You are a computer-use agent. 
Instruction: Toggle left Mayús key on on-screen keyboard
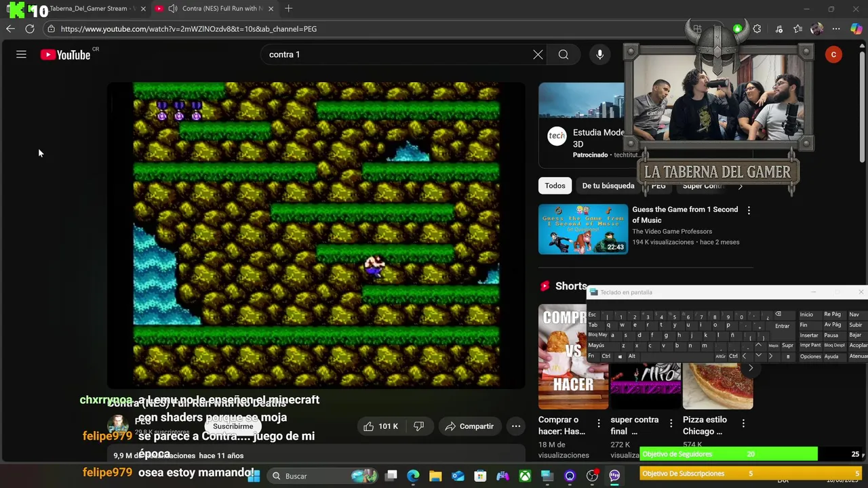[x=603, y=346]
